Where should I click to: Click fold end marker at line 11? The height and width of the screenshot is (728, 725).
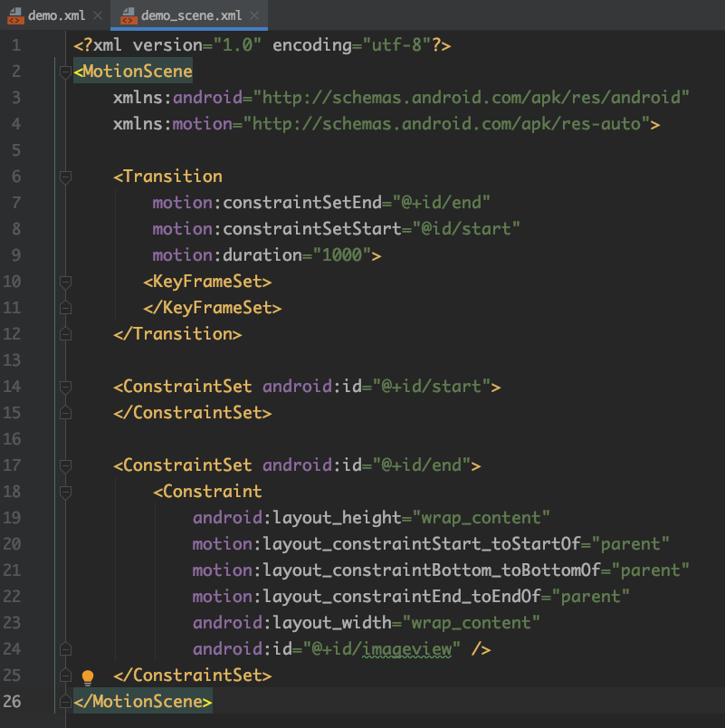point(65,308)
